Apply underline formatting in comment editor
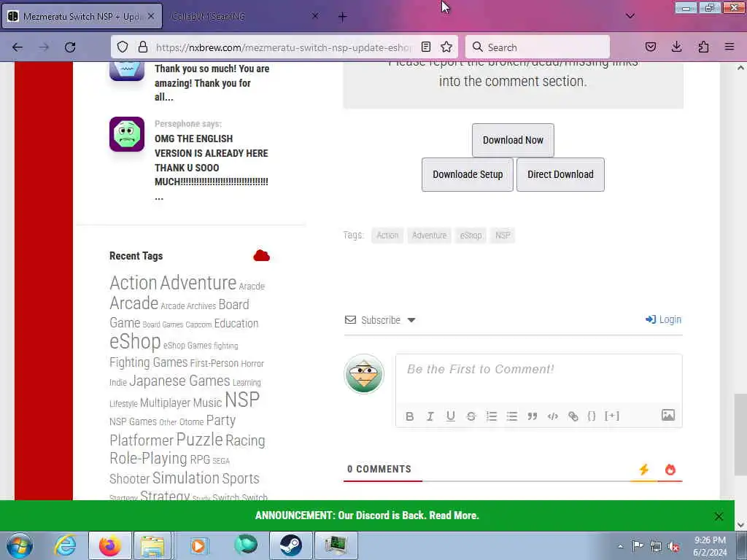747x560 pixels. (451, 416)
